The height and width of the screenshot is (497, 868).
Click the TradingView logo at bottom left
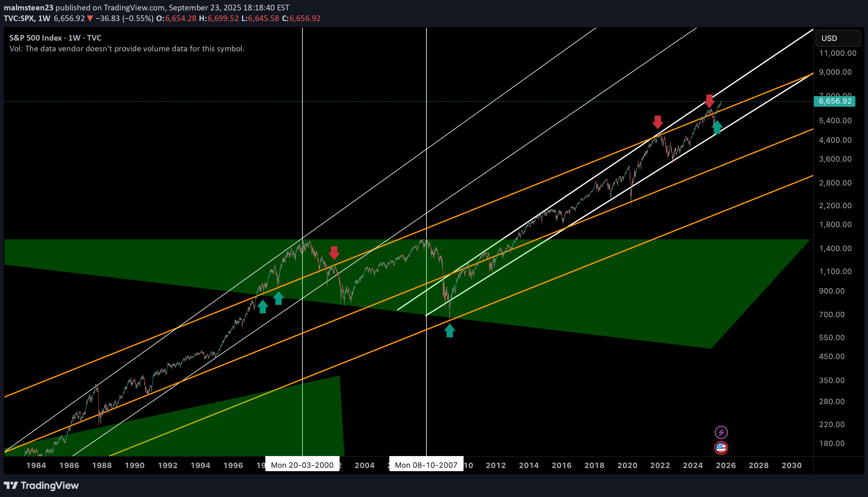[x=41, y=485]
